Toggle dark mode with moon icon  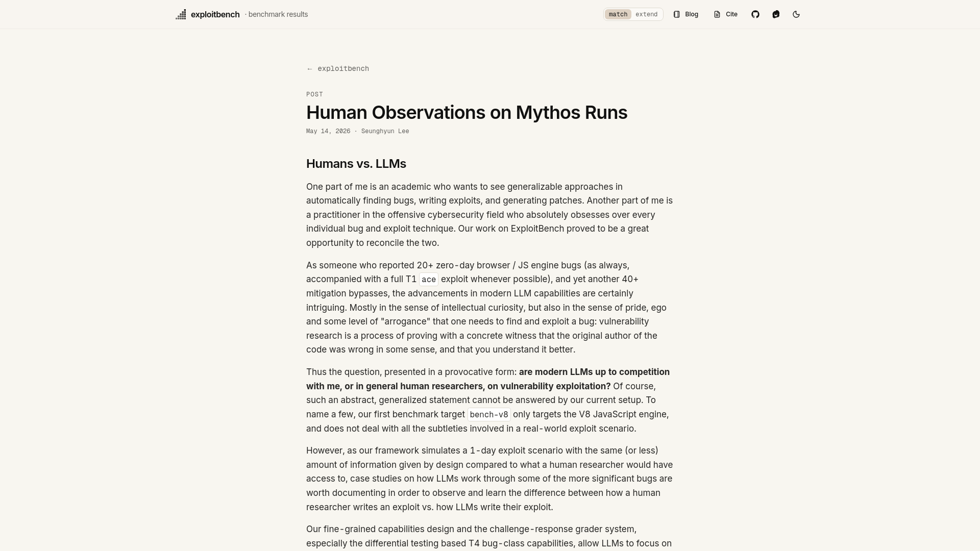796,14
